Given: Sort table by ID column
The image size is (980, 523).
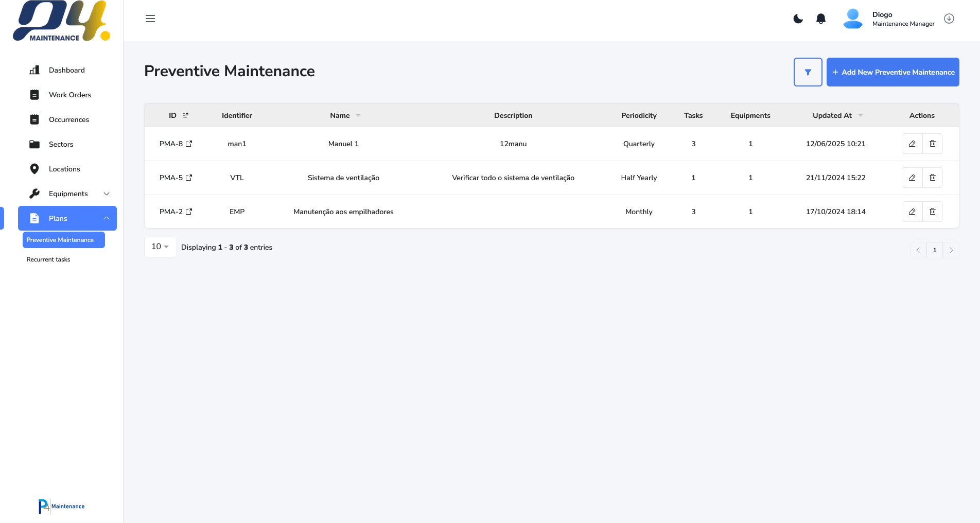Looking at the screenshot, I should coord(185,115).
